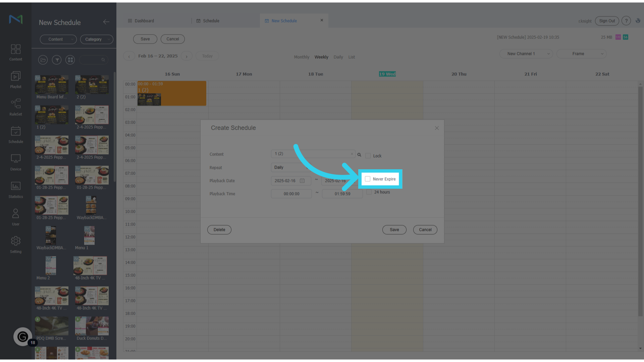Toggle the grid view icon

click(x=70, y=60)
